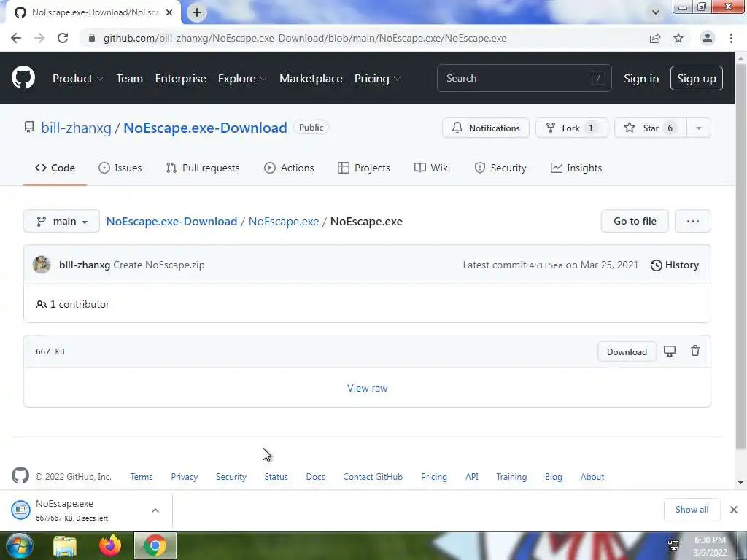Open the repository Security tab

point(500,168)
